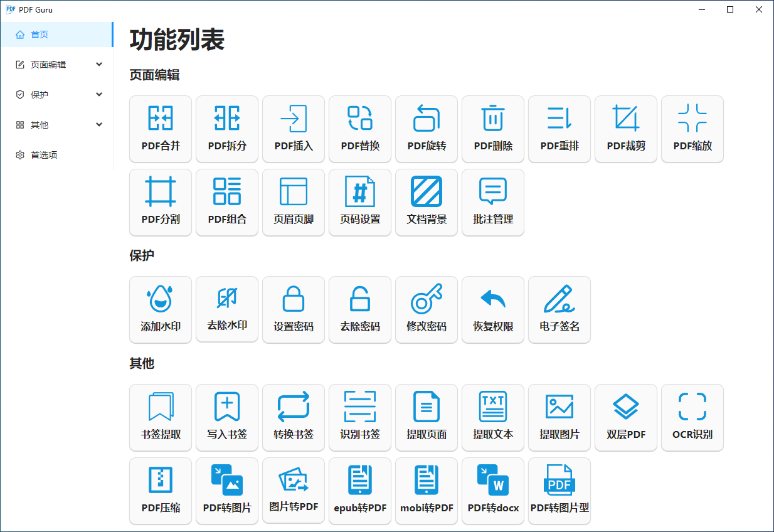Open the 双层PDF tool
Screen dimensions: 774x532
625,417
